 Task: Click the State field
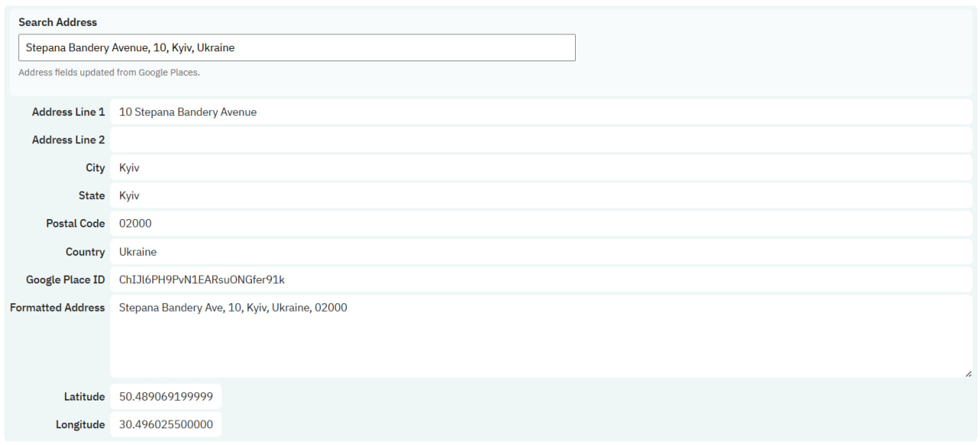click(541, 195)
